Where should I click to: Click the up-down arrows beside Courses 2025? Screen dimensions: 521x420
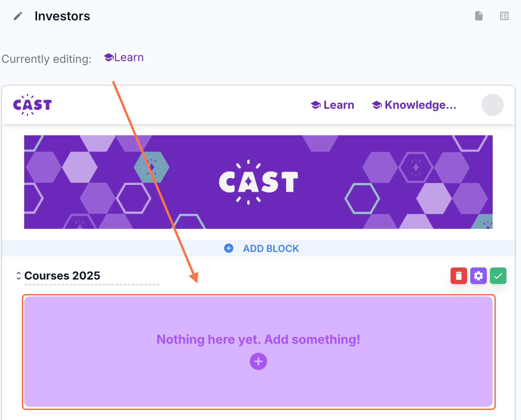coord(19,276)
